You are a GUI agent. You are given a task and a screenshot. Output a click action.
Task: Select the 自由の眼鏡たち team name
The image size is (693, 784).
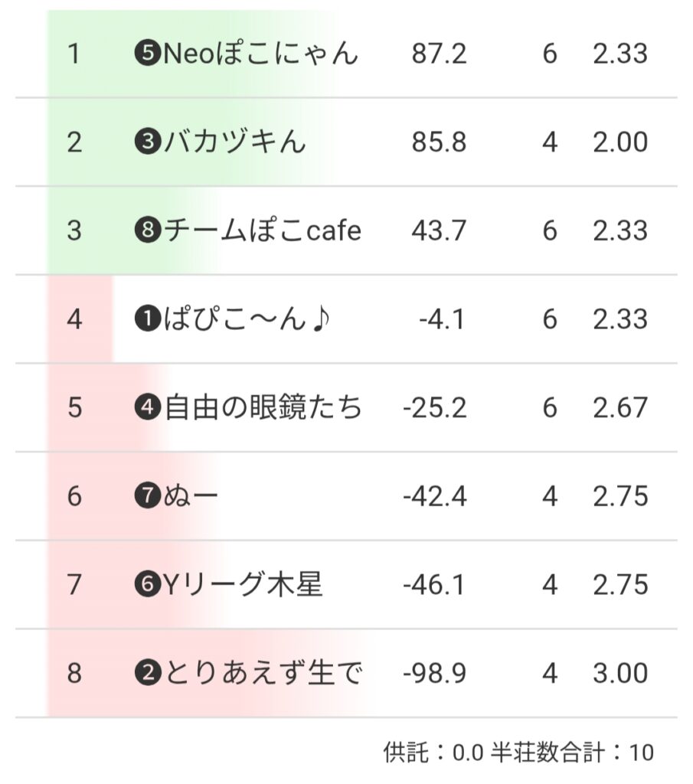(263, 408)
